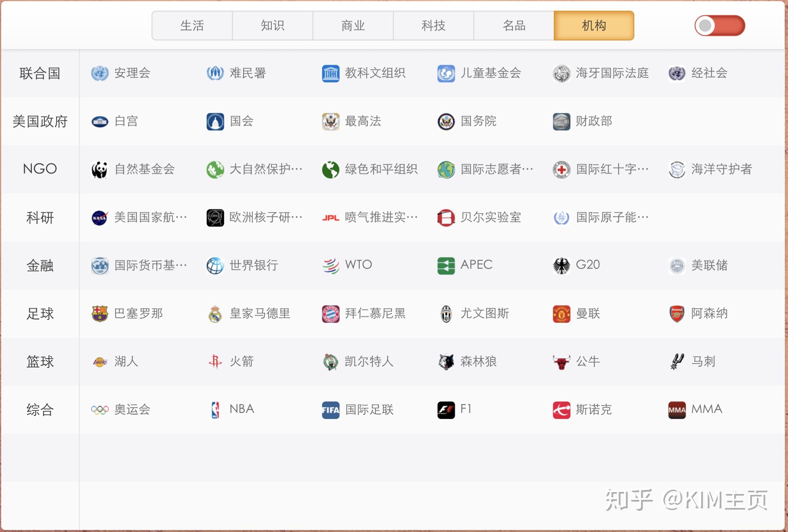Toggle the red switch at top right
The image size is (788, 532).
pyautogui.click(x=720, y=25)
